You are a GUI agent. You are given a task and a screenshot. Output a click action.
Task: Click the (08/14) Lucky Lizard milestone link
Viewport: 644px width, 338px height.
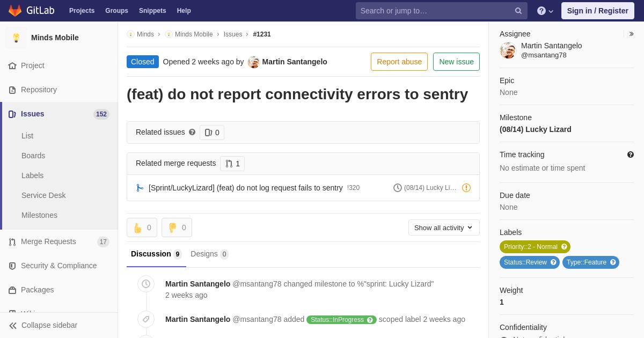pyautogui.click(x=536, y=129)
